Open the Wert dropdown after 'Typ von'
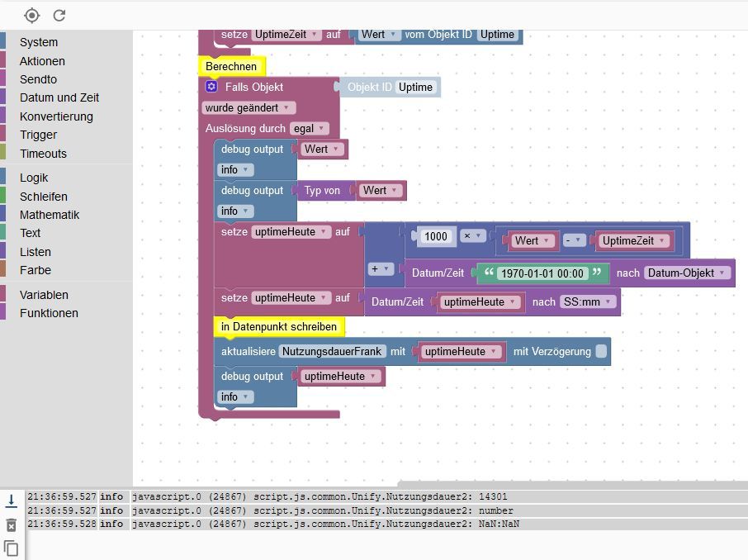This screenshot has height=560, width=748. (x=381, y=190)
